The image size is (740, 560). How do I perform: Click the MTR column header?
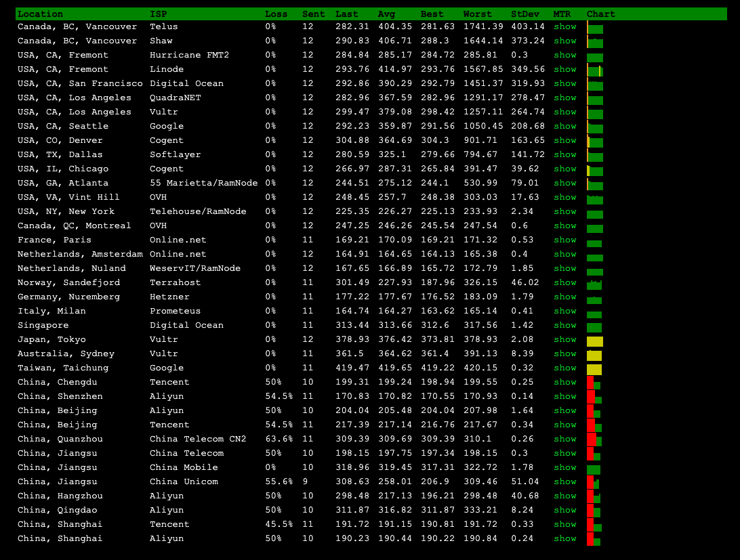(x=562, y=14)
